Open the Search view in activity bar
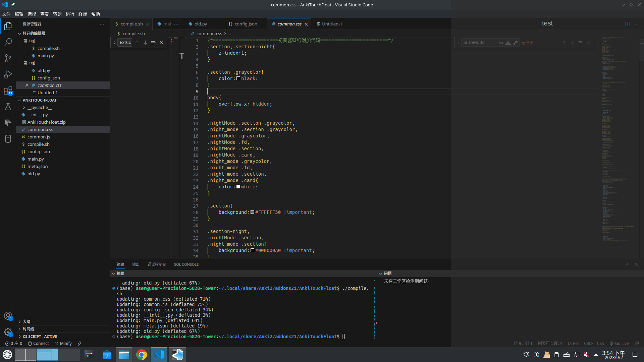Screen dimensions: 644x362 pos(8,42)
